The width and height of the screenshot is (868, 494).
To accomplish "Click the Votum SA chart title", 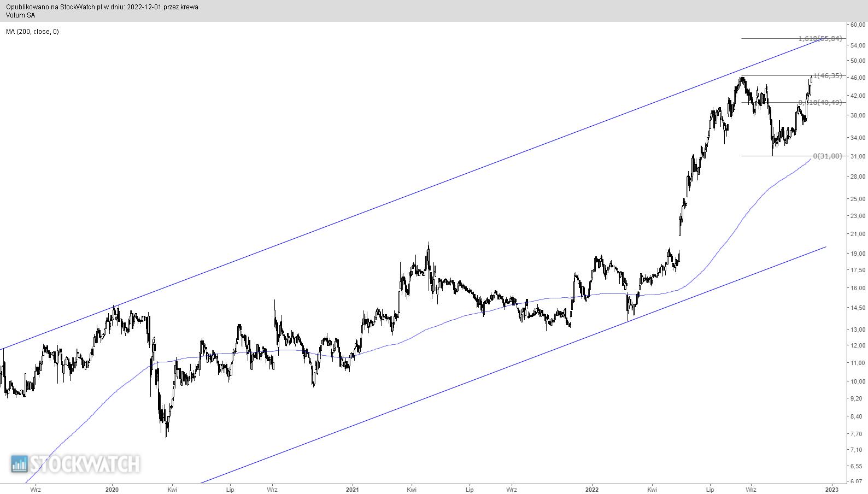I will pos(20,15).
